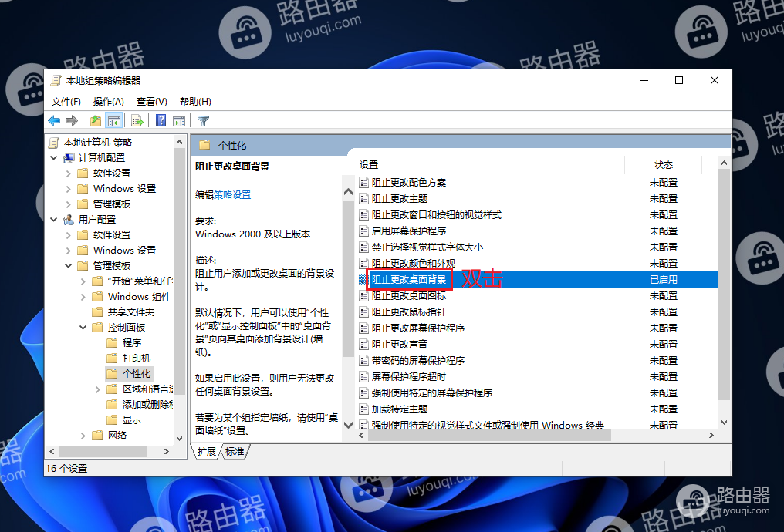Open the 查看(V) menu

tap(152, 102)
